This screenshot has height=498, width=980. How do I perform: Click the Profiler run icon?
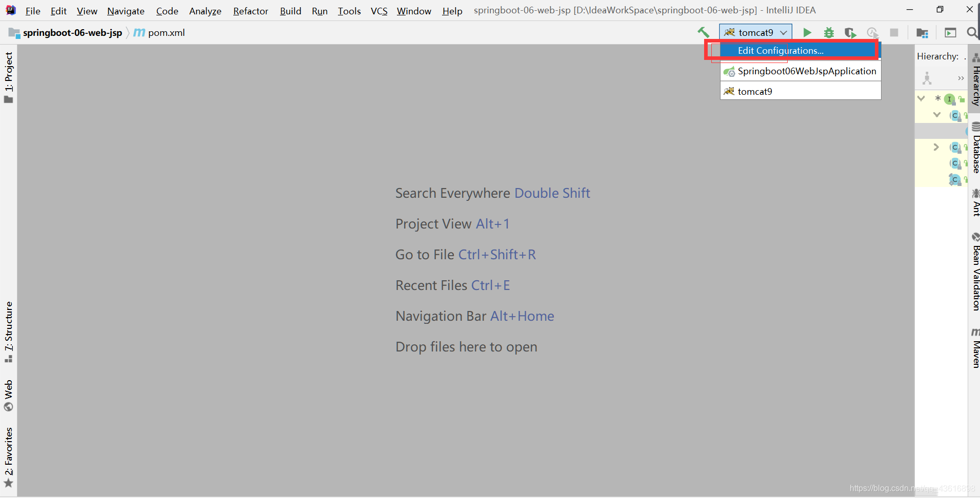pos(872,32)
